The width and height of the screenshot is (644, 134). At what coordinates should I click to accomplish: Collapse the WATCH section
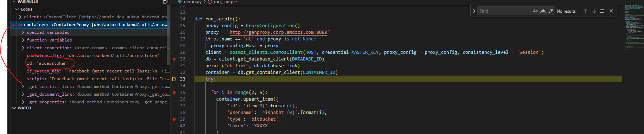(x=14, y=108)
